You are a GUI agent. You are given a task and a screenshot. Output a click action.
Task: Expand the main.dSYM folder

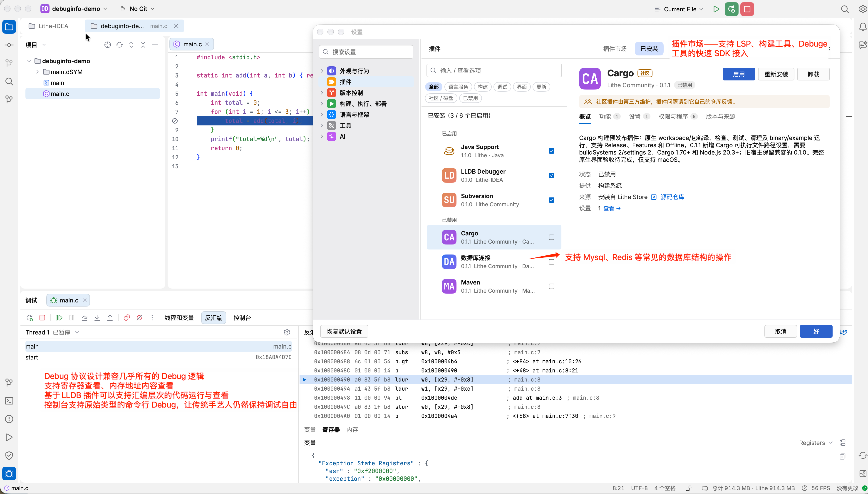38,72
